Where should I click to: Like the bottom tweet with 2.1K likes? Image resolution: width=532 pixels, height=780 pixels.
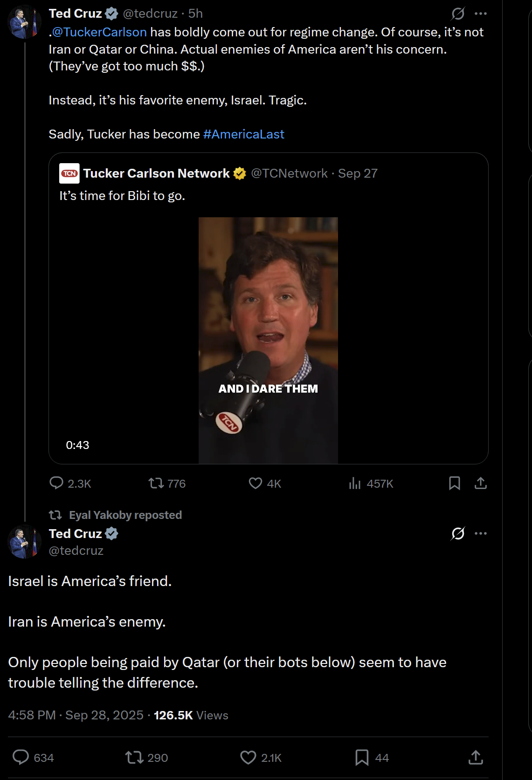(x=248, y=758)
